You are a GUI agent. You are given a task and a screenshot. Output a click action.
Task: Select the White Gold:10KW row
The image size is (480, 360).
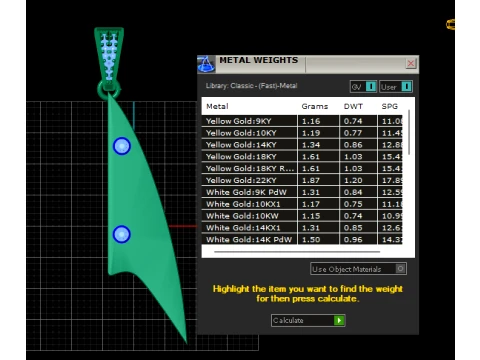302,216
